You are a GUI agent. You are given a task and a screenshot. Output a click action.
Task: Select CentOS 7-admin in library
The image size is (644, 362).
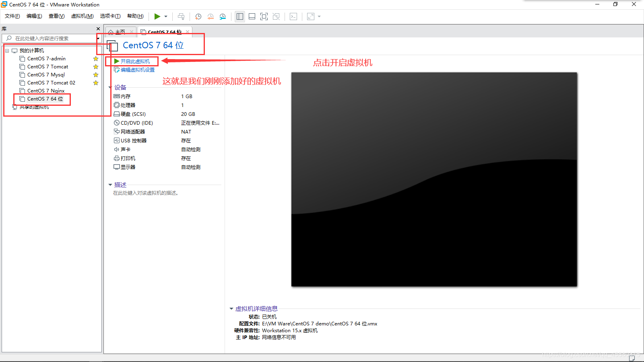[46, 59]
